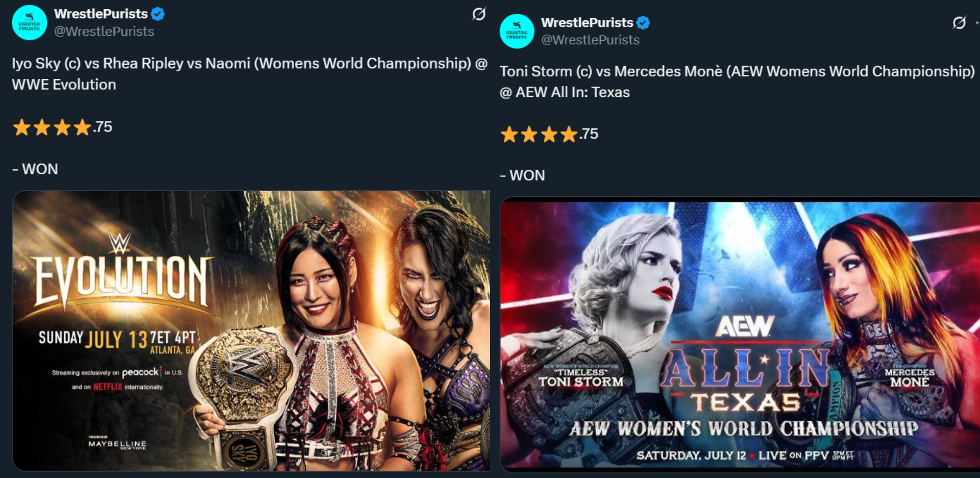Click the "WWE Evolution" text in the left post
Screen dimensions: 980x478
click(x=64, y=85)
